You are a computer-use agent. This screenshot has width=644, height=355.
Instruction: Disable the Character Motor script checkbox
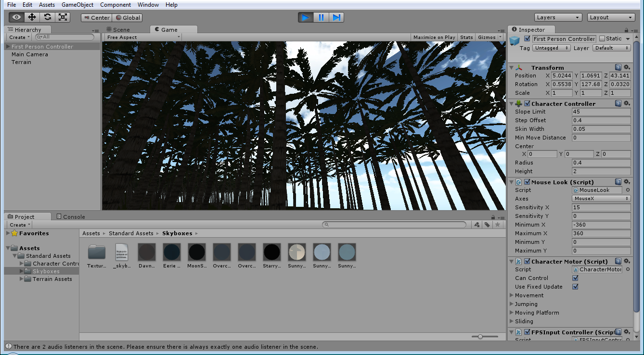point(527,261)
